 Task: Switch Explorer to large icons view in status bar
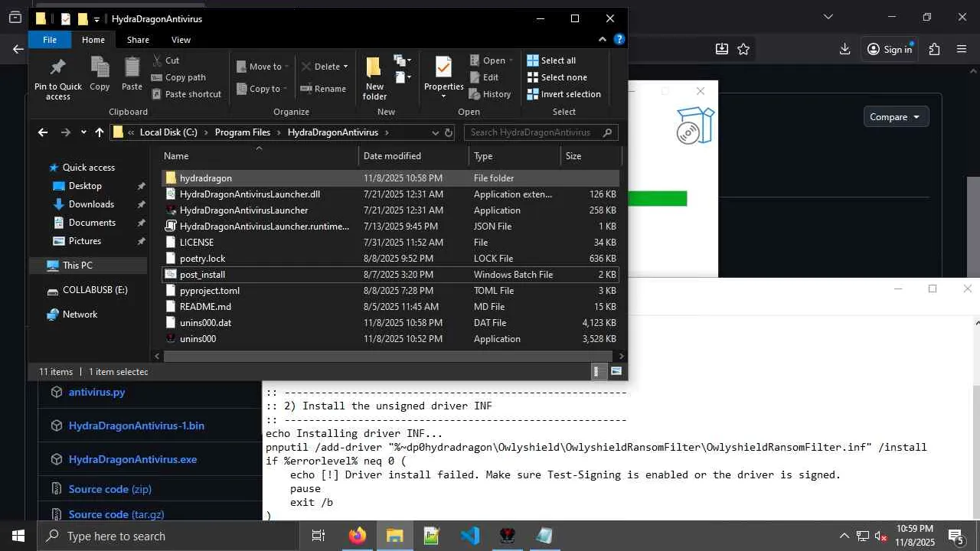pos(616,371)
